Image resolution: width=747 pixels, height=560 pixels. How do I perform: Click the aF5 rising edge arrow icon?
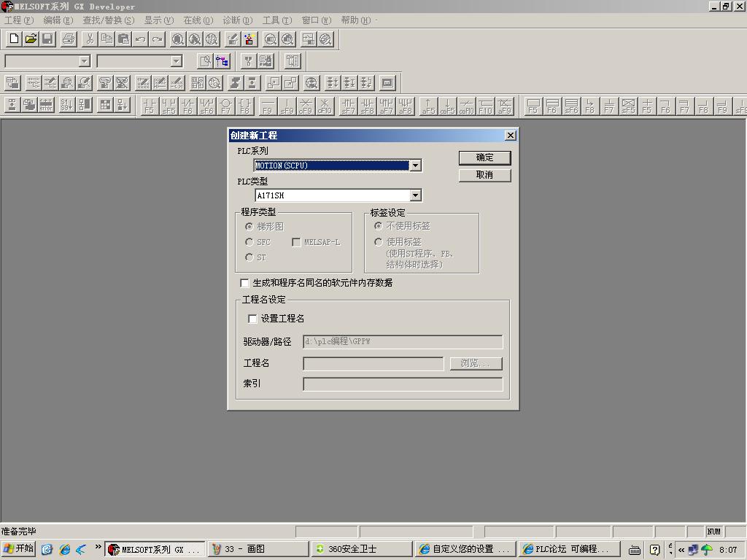[x=427, y=106]
